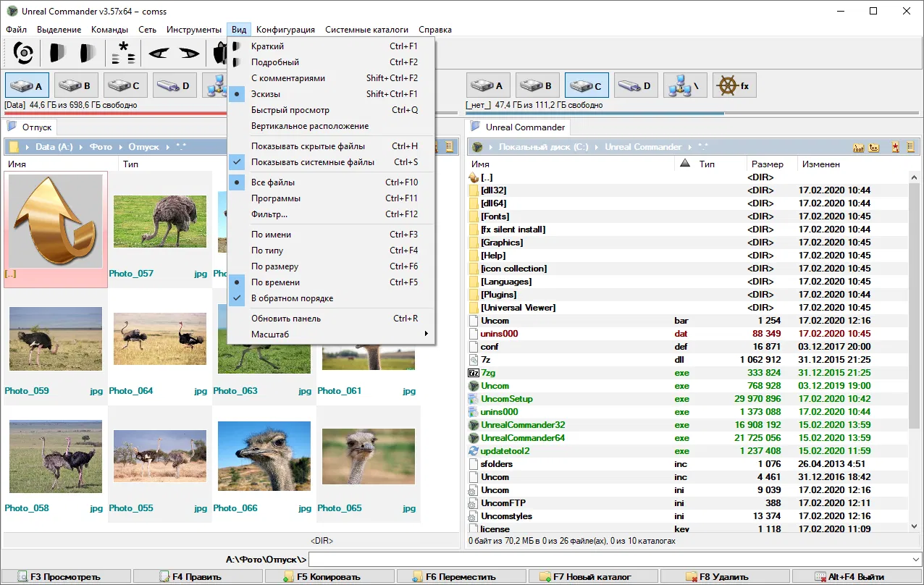924x585 pixels.
Task: Click golden up-arrow parent folder thumbnail
Action: pyautogui.click(x=56, y=221)
